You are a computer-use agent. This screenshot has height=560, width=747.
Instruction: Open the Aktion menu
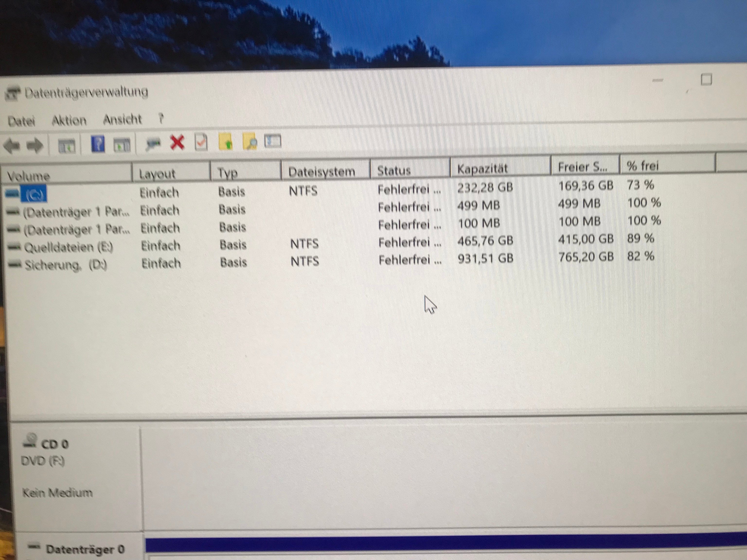coord(69,120)
